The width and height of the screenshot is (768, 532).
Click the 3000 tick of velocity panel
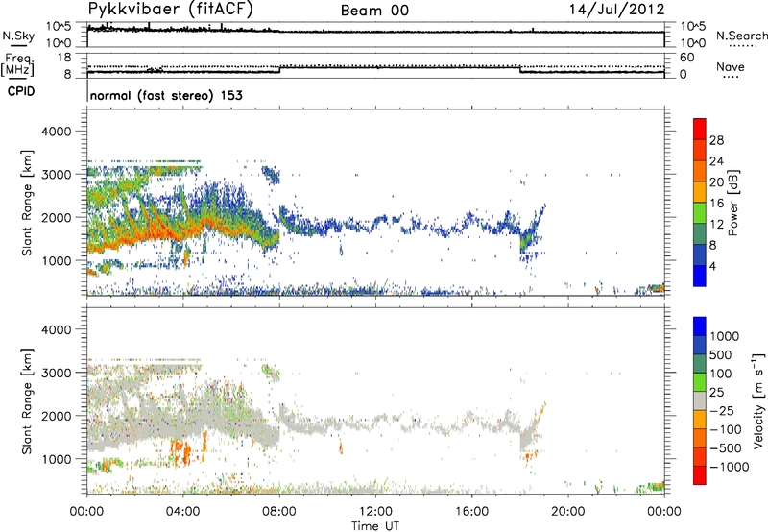(56, 373)
